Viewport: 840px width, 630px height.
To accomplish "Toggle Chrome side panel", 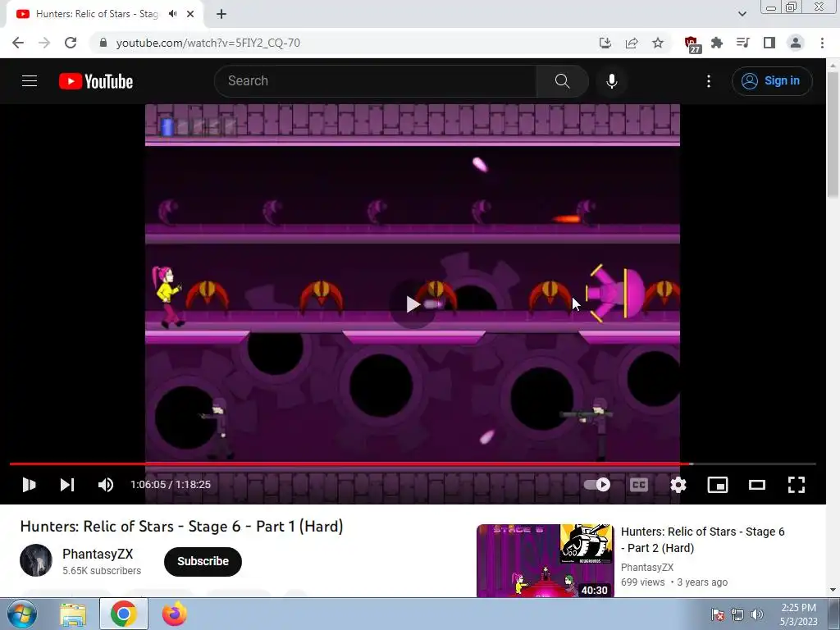I will 769,43.
